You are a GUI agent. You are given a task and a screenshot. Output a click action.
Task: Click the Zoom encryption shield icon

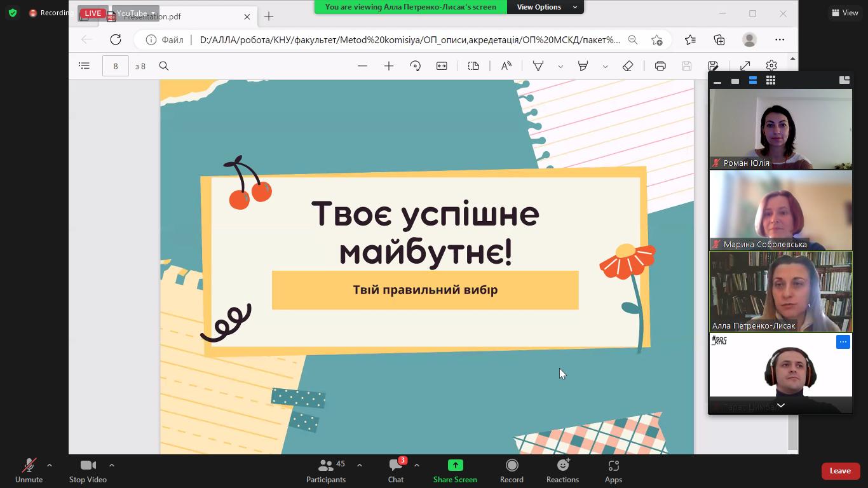click(x=13, y=13)
